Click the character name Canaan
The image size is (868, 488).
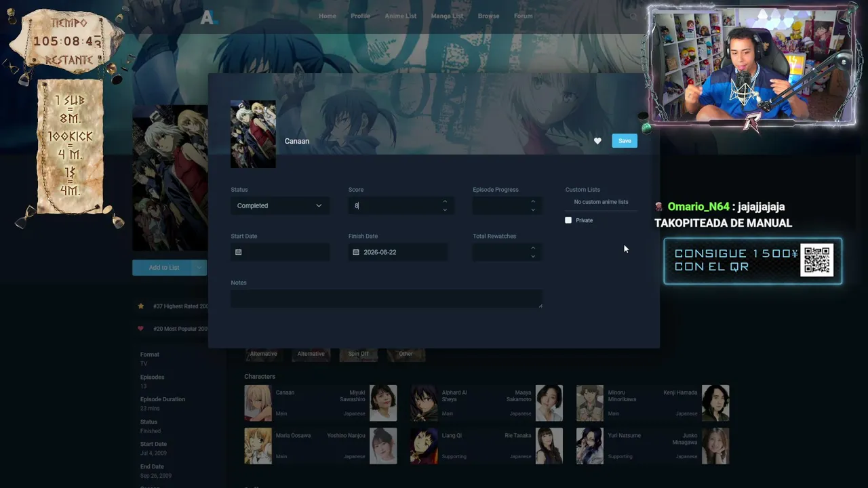click(x=285, y=392)
